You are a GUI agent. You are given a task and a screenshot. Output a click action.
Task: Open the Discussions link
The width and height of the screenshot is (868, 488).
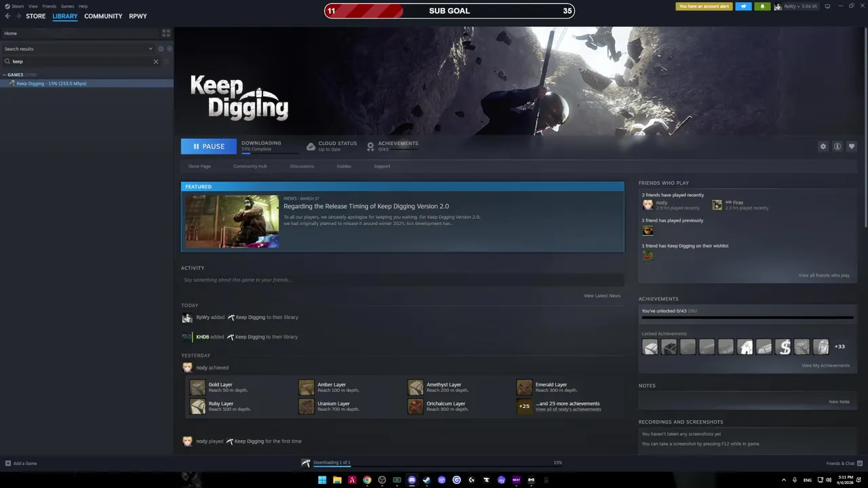click(302, 166)
